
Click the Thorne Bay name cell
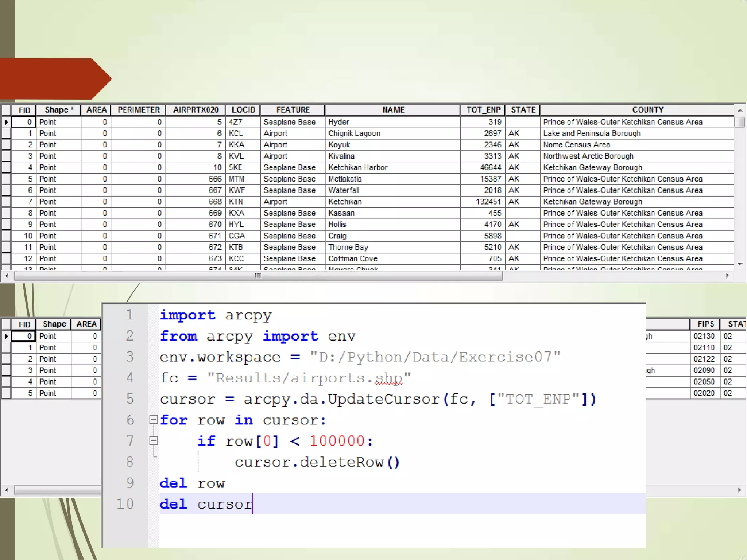click(x=392, y=247)
